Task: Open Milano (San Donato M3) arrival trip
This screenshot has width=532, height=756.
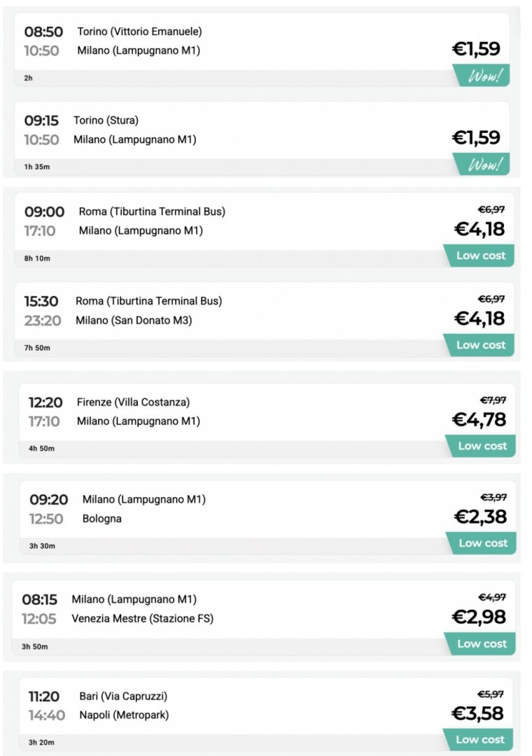Action: (134, 320)
